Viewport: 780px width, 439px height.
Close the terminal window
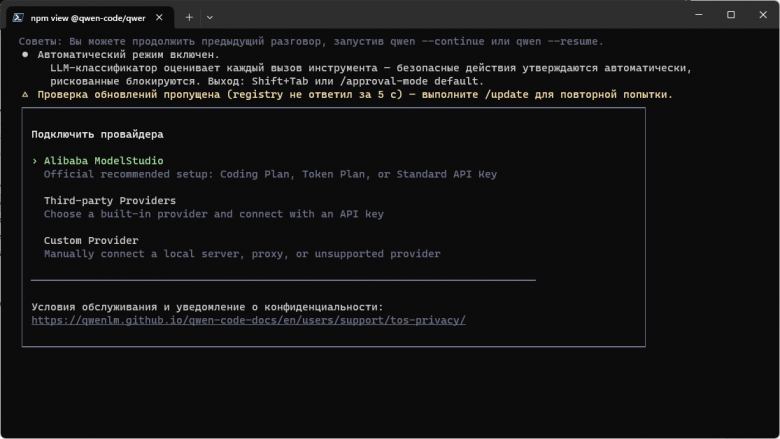[763, 14]
